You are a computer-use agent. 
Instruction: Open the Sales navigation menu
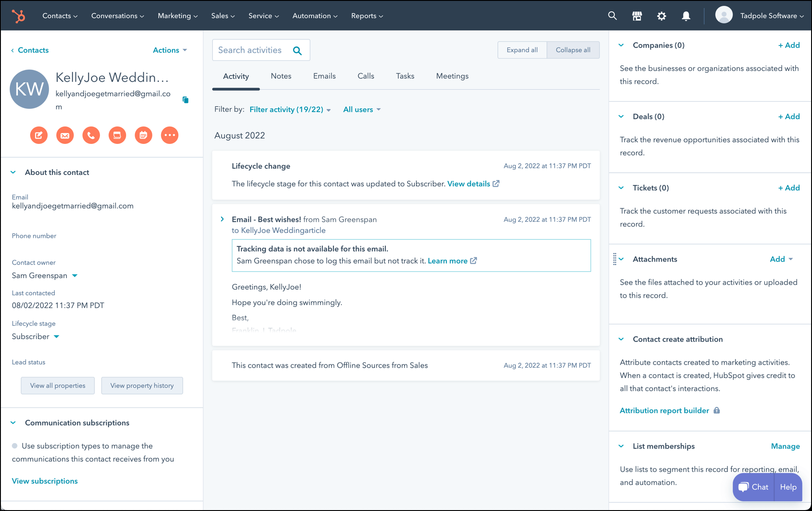[223, 16]
